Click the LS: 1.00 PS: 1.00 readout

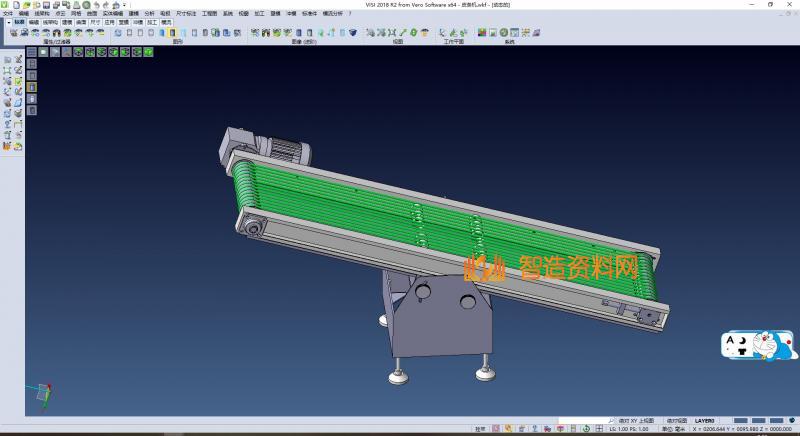pyautogui.click(x=629, y=429)
